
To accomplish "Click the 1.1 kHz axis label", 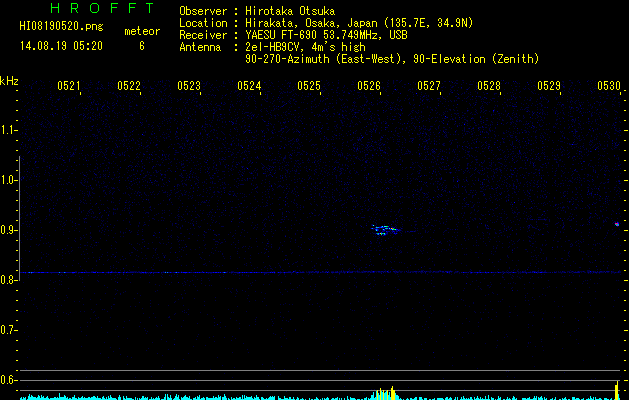I will click(8, 130).
